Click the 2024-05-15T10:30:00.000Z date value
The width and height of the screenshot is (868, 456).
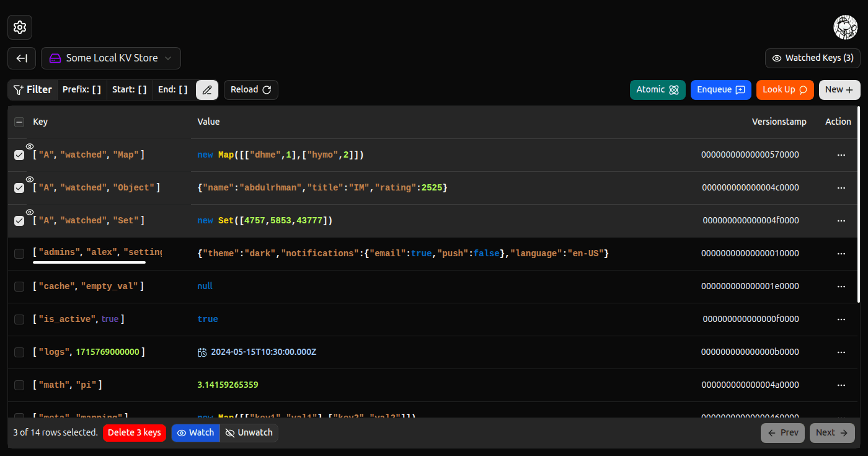click(x=264, y=352)
